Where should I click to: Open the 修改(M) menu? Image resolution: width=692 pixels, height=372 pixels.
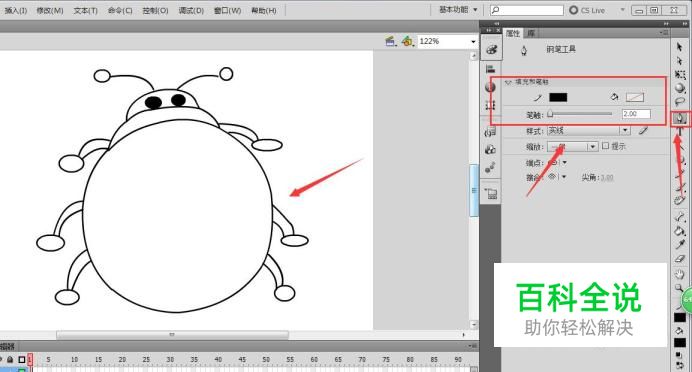coord(50,10)
